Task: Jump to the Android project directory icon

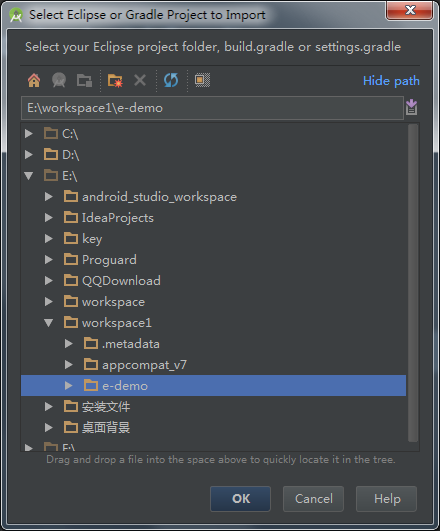Action: coord(59,81)
